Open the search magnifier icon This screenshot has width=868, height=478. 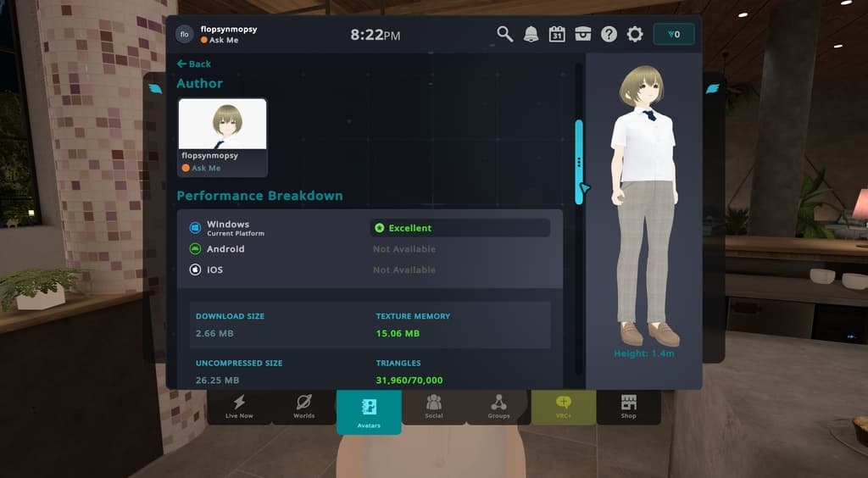pyautogui.click(x=504, y=34)
